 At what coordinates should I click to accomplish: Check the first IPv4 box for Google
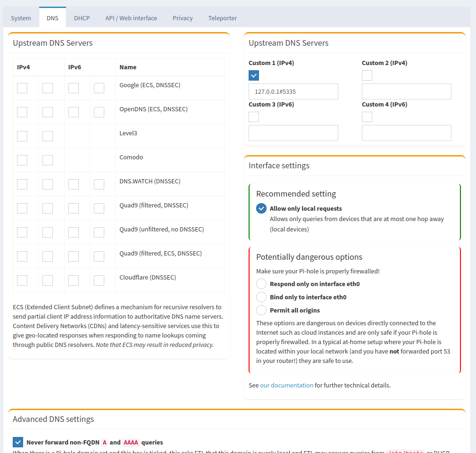(x=22, y=88)
